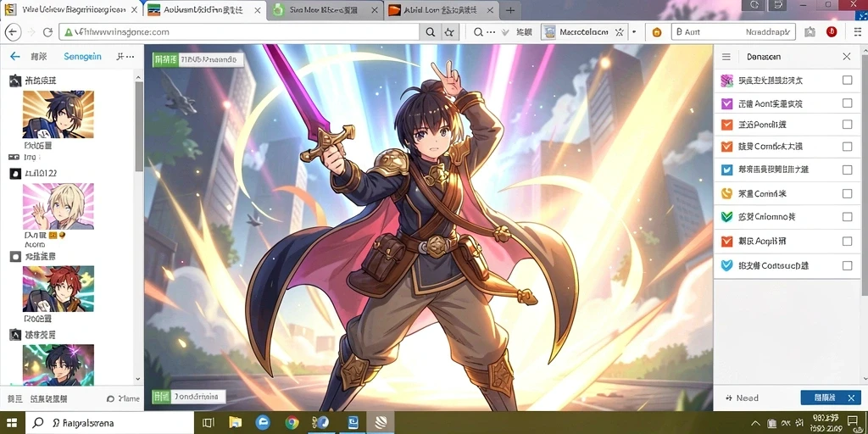
Task: Check the box beside the blue Twitter-like icon row
Action: (x=847, y=170)
